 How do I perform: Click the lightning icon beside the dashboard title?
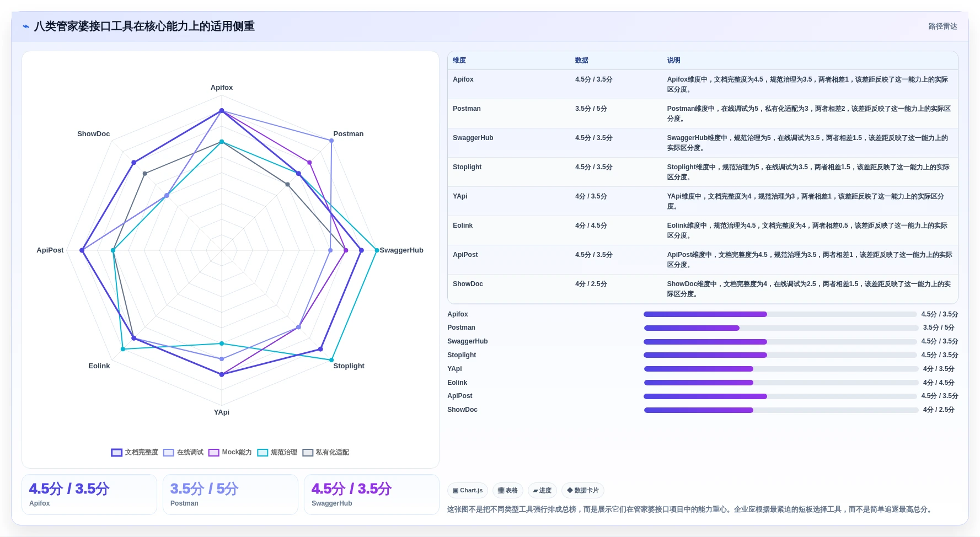[x=26, y=26]
